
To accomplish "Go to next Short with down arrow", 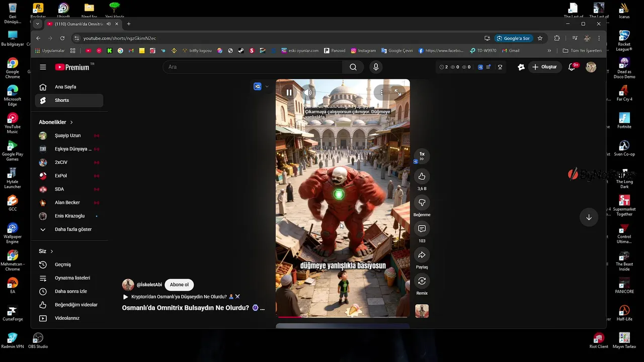I will point(589,217).
